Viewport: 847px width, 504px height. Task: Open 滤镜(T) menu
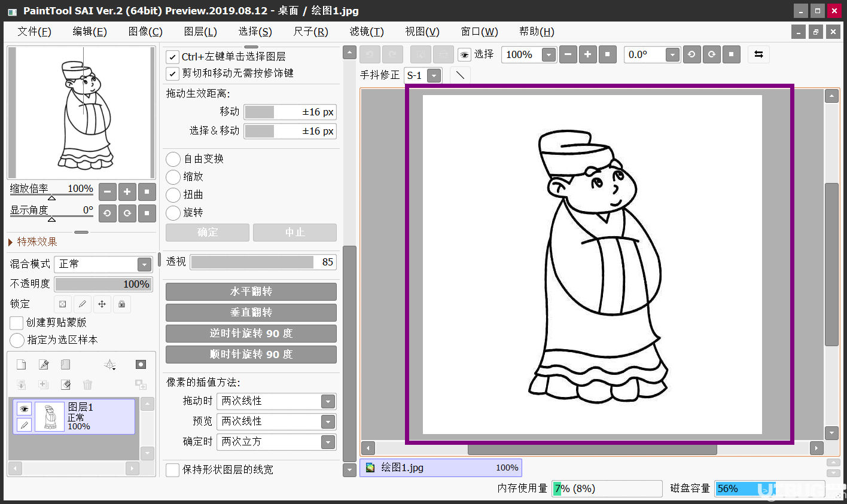[x=367, y=32]
